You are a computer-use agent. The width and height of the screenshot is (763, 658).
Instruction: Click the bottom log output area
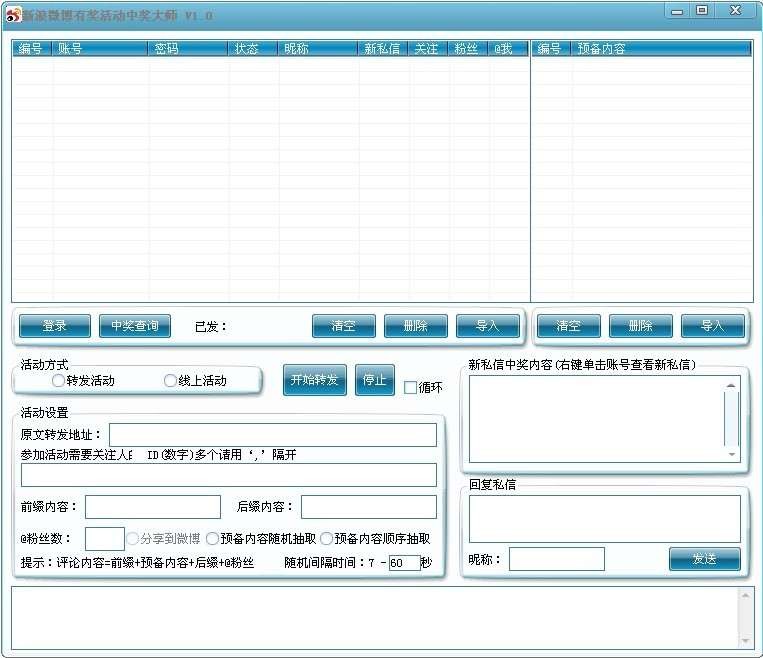pyautogui.click(x=375, y=618)
